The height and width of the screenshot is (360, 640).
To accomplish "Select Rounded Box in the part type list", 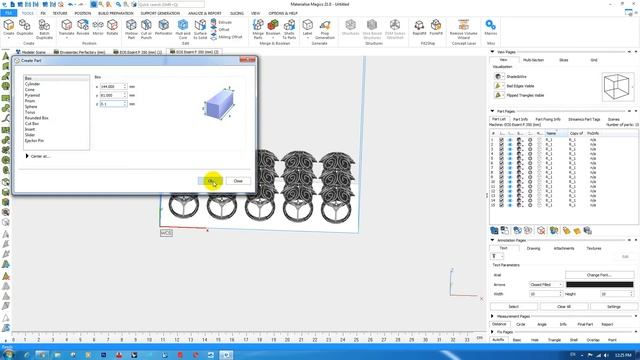I will coord(37,118).
